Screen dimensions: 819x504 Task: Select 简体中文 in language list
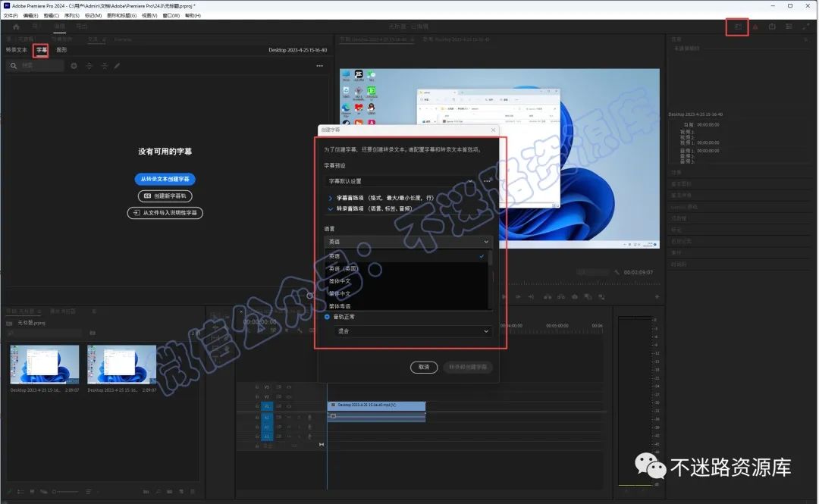[x=406, y=281]
